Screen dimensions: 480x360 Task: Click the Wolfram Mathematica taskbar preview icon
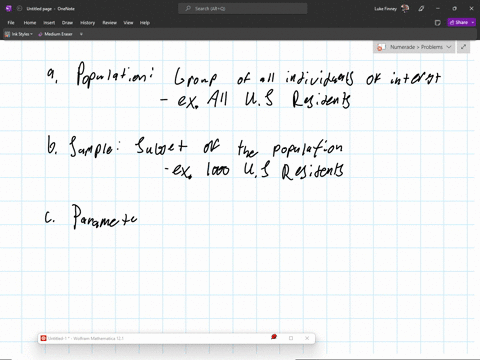(43, 338)
